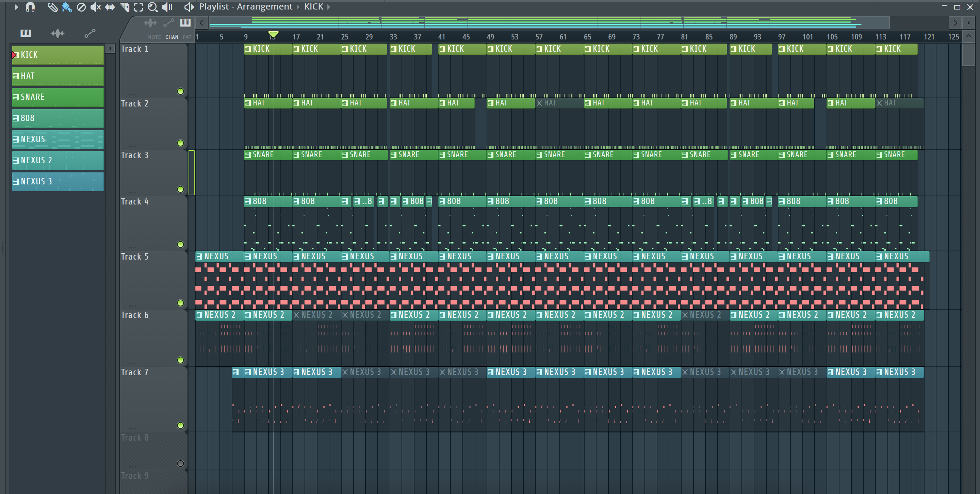Open menu of first KICK clip at bar 9
The height and width of the screenshot is (494, 980).
click(x=248, y=49)
